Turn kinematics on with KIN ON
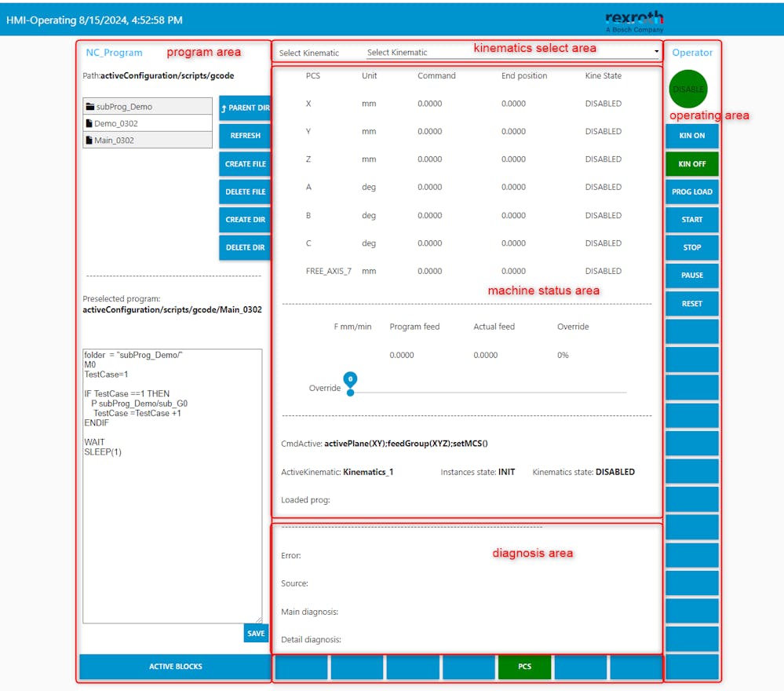This screenshot has height=691, width=784. pos(692,136)
